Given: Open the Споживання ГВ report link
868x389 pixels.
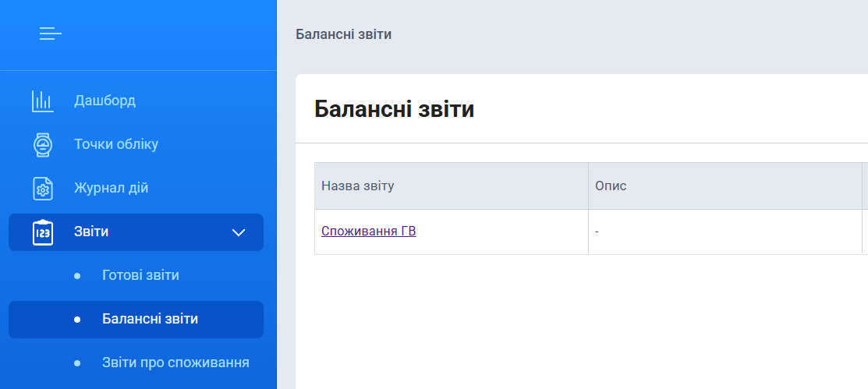Looking at the screenshot, I should tap(368, 231).
